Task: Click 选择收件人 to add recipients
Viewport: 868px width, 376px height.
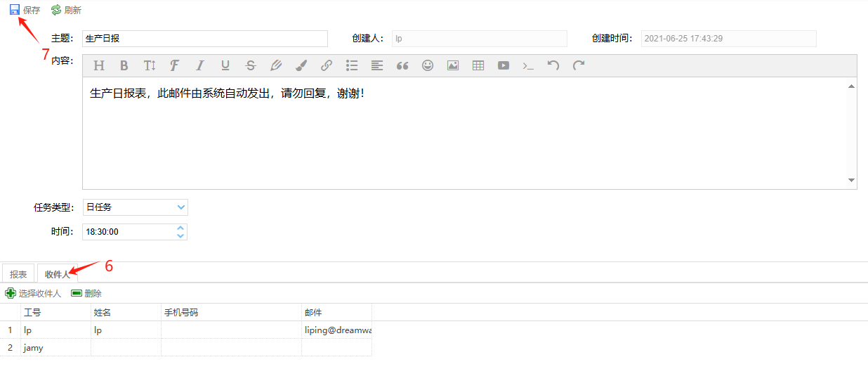Action: point(34,293)
